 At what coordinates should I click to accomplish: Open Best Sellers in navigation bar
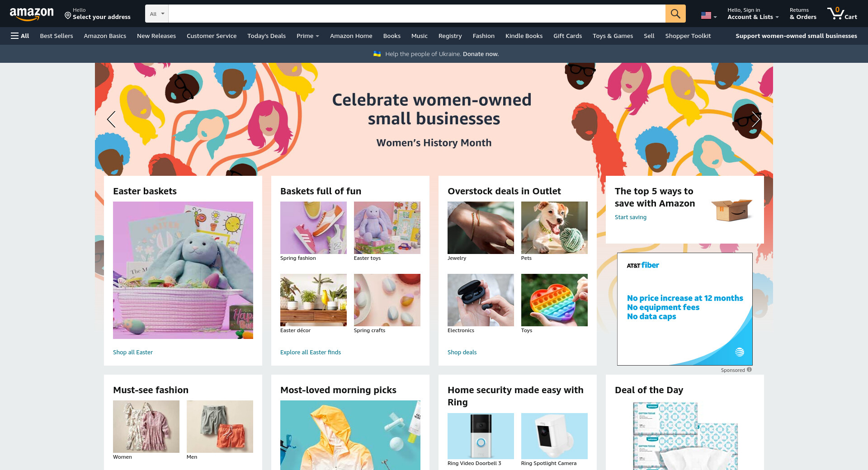tap(57, 36)
